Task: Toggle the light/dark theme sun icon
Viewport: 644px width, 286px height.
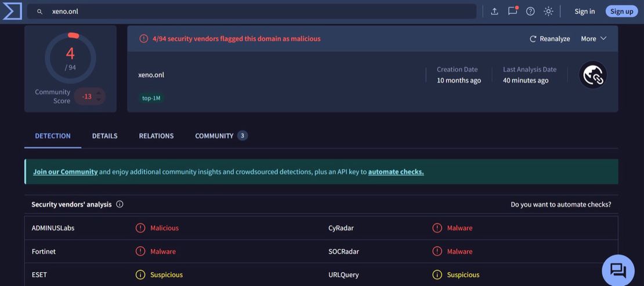Action: [548, 12]
